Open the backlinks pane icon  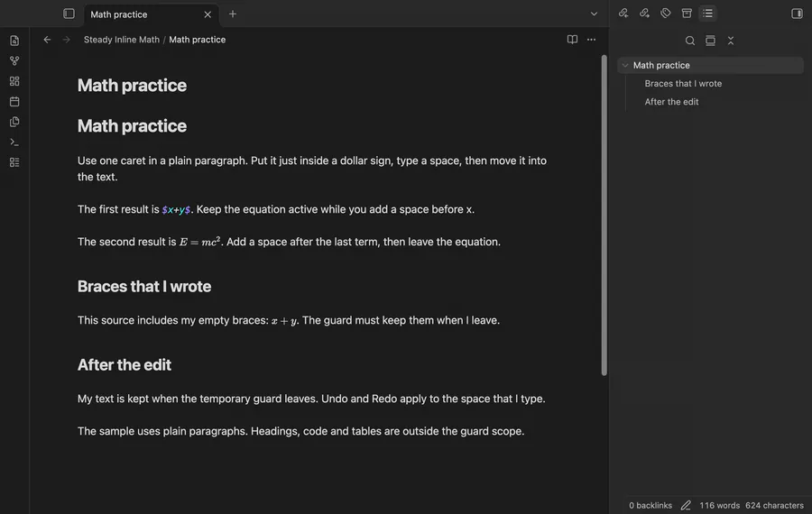[623, 14]
